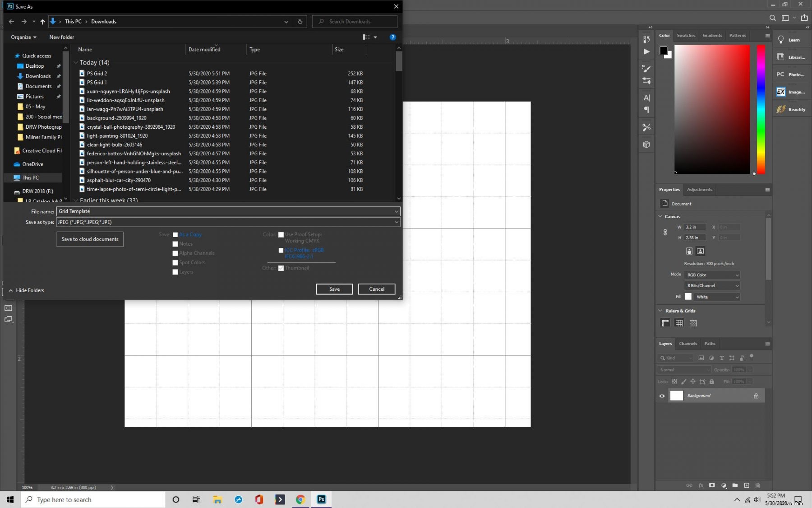Open the blend mode dropdown showing Normal

click(x=683, y=369)
